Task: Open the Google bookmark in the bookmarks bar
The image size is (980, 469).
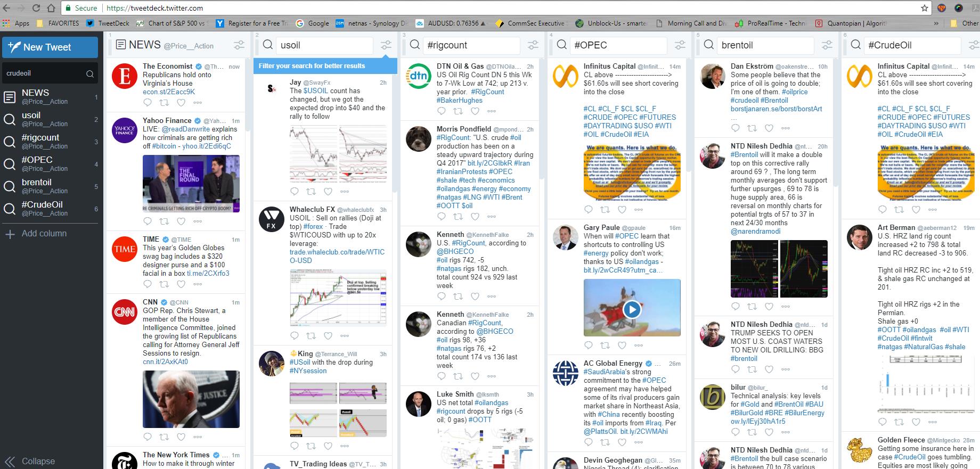Action: pos(313,23)
